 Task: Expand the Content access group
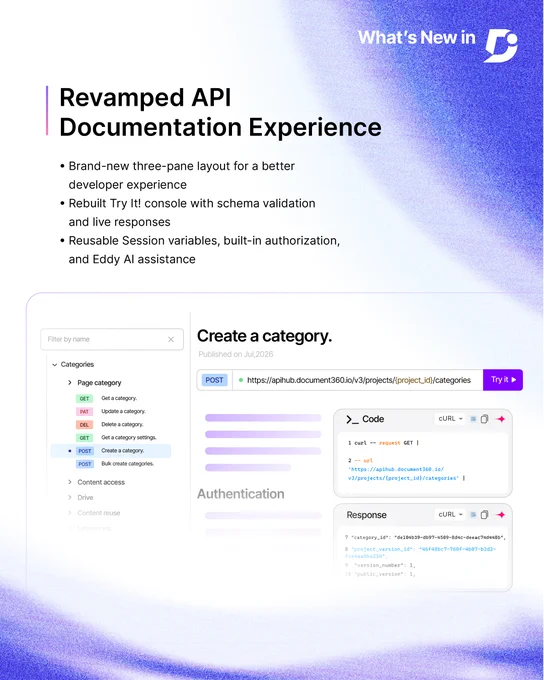(x=69, y=482)
